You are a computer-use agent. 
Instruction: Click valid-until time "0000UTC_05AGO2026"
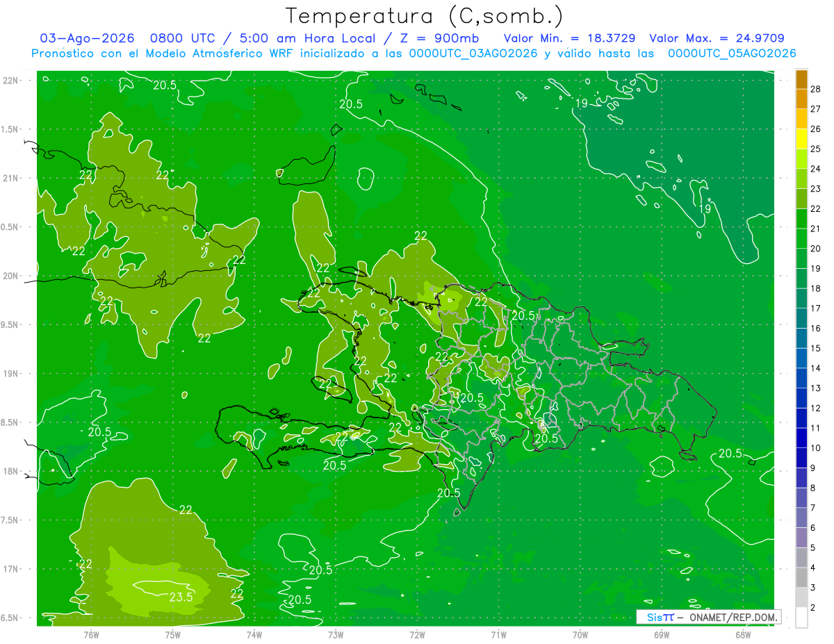[732, 53]
